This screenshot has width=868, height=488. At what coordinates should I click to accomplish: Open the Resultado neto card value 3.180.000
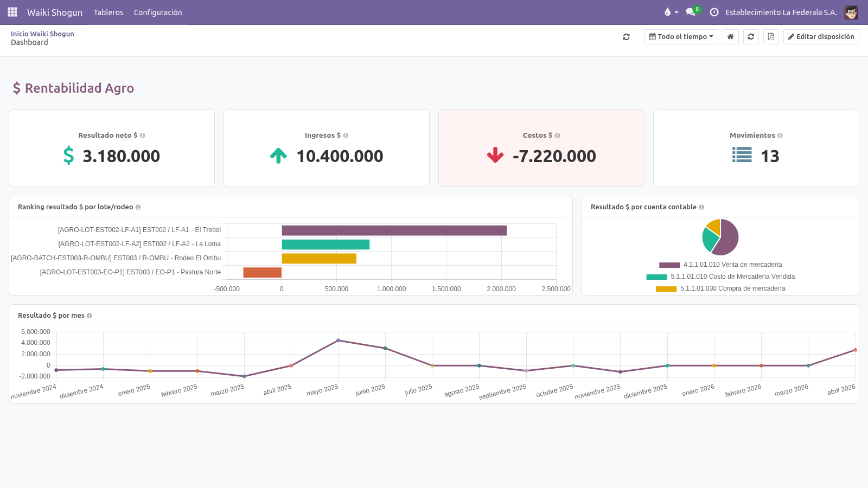[121, 156]
